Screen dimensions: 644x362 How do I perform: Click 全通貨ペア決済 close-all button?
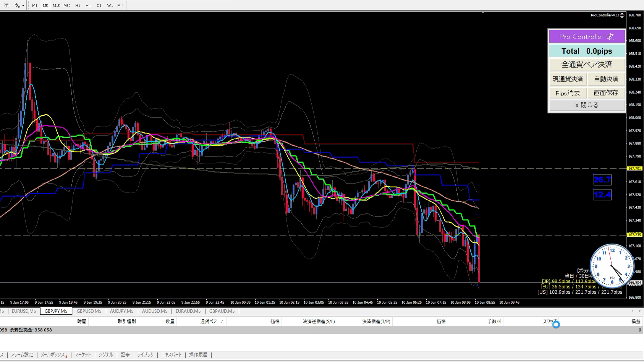[x=587, y=65]
